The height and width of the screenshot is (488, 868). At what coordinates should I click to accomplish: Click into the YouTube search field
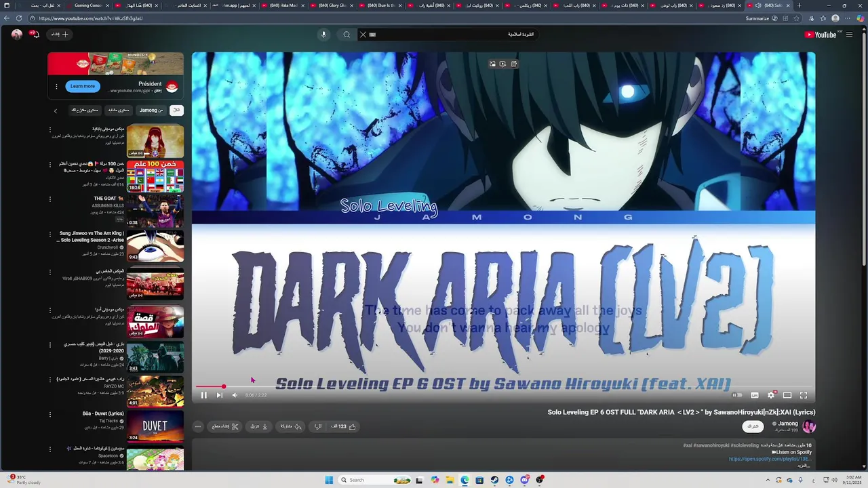point(448,35)
